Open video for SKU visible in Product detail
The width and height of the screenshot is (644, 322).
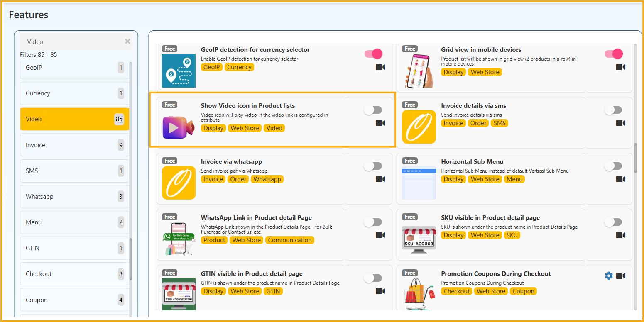coord(620,235)
